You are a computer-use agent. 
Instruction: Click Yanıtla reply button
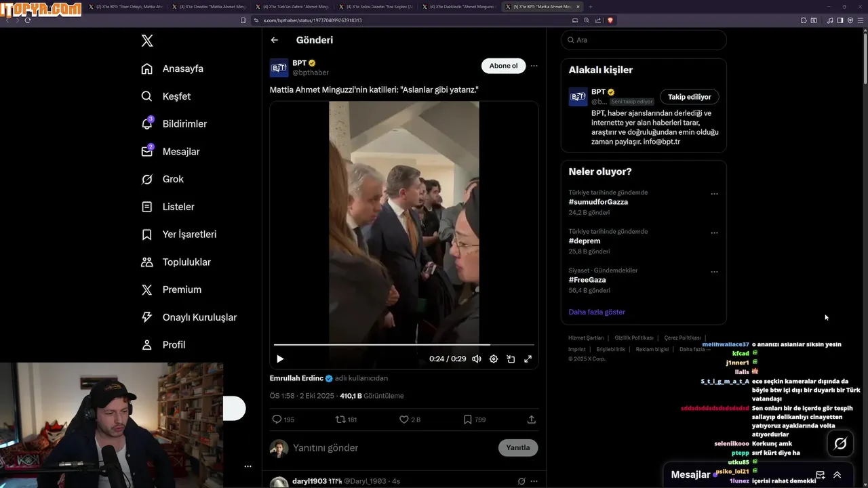(518, 448)
